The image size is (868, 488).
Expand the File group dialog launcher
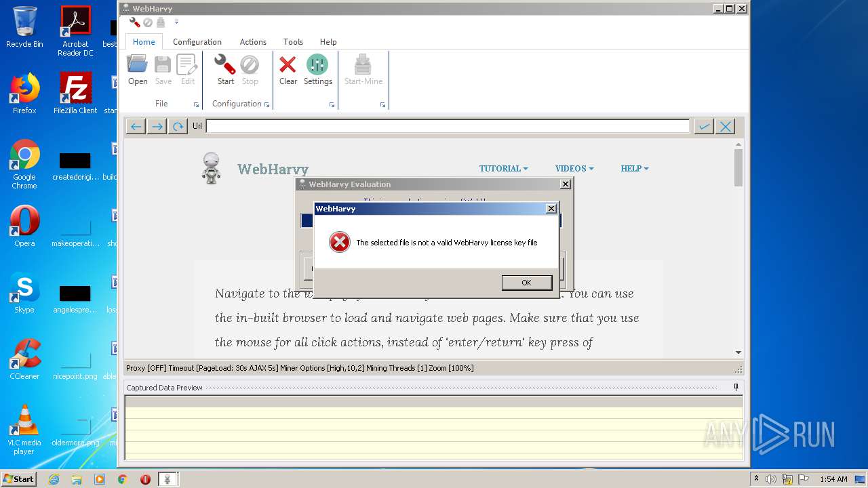[197, 105]
